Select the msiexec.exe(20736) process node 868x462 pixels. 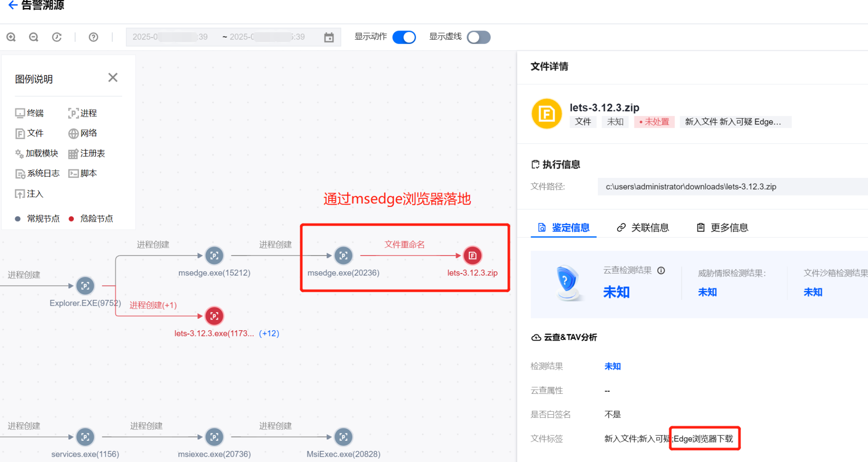tap(214, 437)
